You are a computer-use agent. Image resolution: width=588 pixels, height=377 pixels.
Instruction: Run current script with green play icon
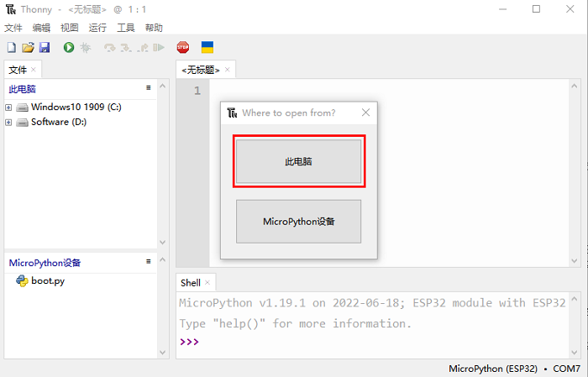pyautogui.click(x=68, y=48)
